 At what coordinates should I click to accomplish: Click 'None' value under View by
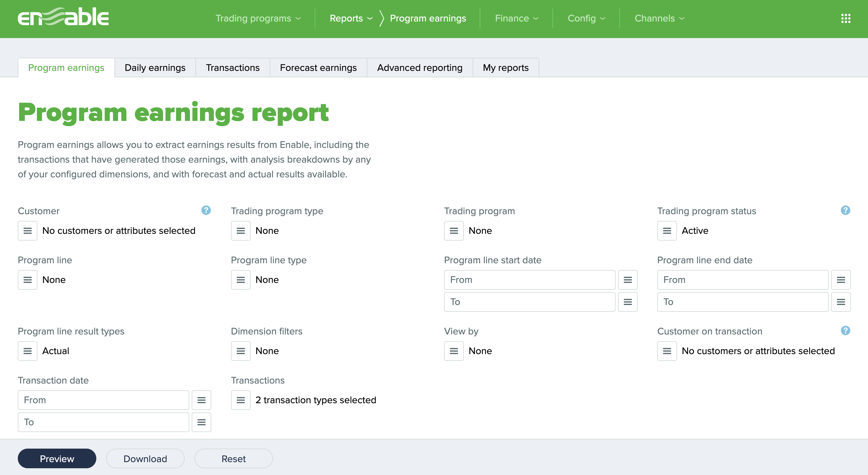point(480,351)
